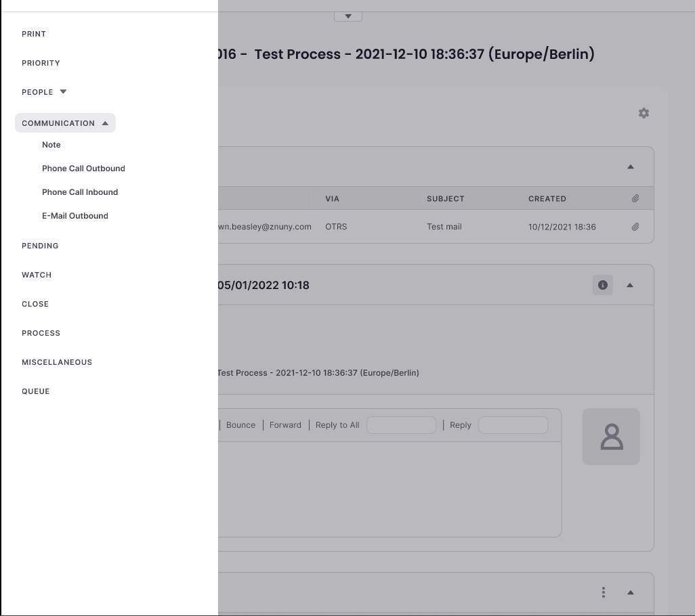Open the Reply to All selection field
Screen dimensions: 695x616
[x=401, y=425]
